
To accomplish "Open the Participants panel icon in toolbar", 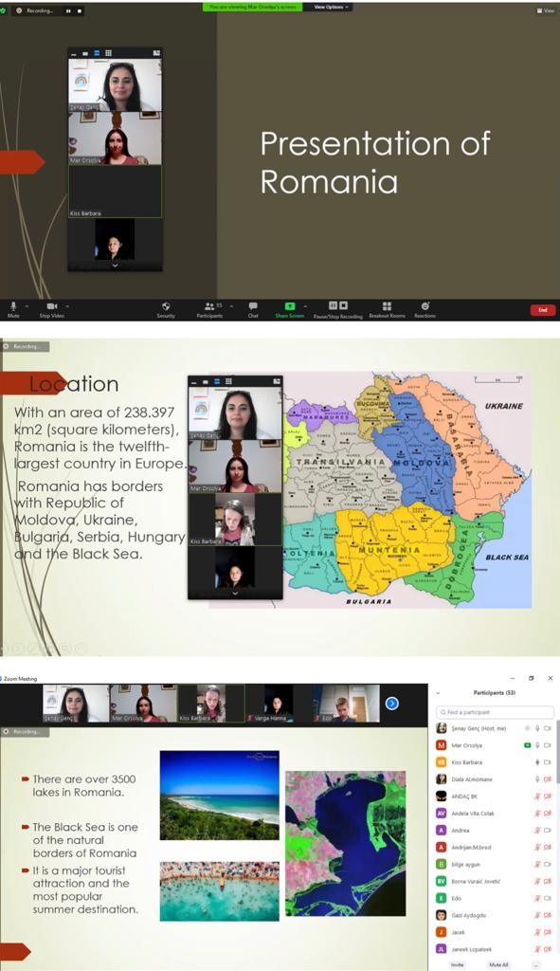I will pyautogui.click(x=209, y=306).
